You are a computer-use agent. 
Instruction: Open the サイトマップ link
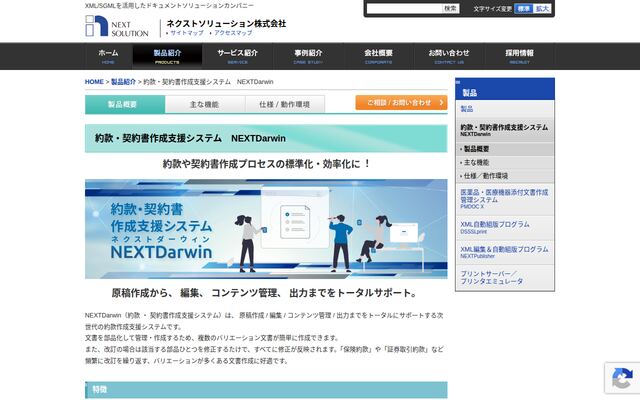pyautogui.click(x=187, y=33)
